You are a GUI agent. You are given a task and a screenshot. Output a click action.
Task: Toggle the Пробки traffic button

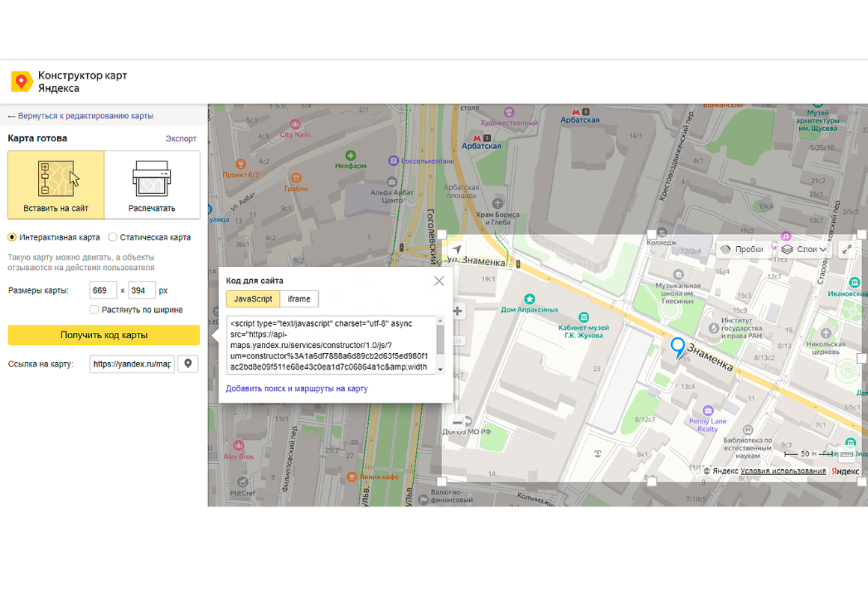click(742, 249)
